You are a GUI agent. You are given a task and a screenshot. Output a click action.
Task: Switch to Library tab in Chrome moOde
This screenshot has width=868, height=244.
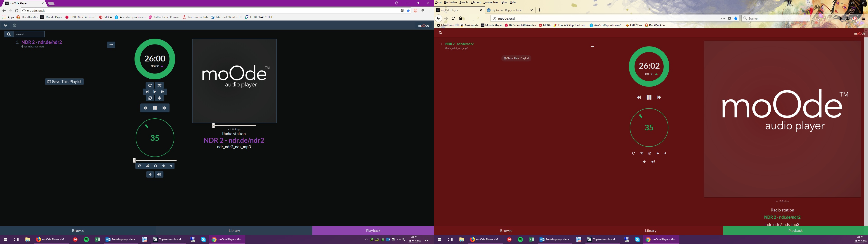click(x=234, y=230)
